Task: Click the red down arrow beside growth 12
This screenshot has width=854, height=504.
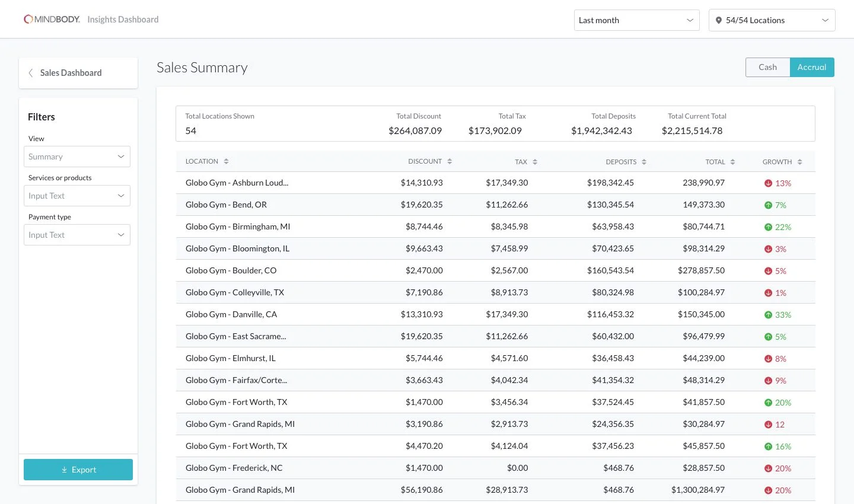Action: pos(768,425)
